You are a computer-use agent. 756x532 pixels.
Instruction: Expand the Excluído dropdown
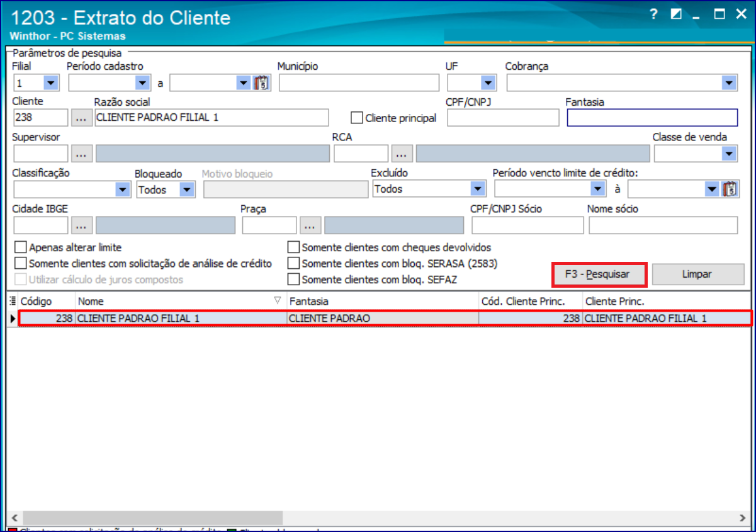(478, 189)
